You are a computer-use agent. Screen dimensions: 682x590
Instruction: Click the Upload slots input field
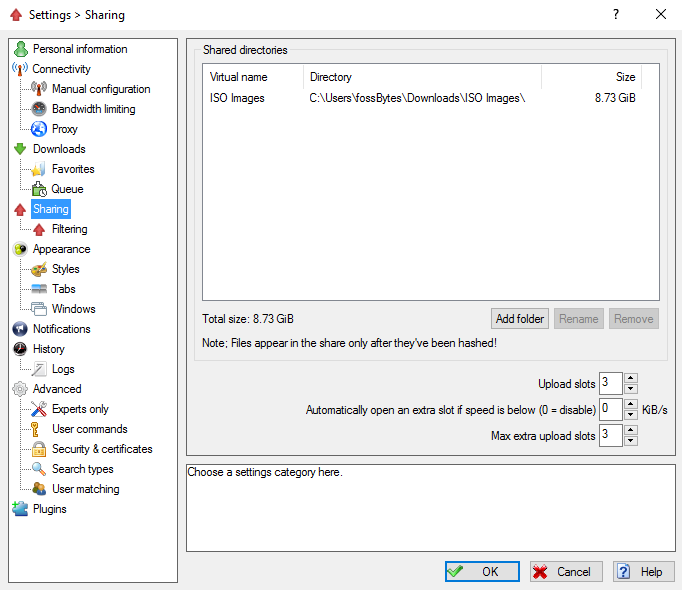(610, 383)
